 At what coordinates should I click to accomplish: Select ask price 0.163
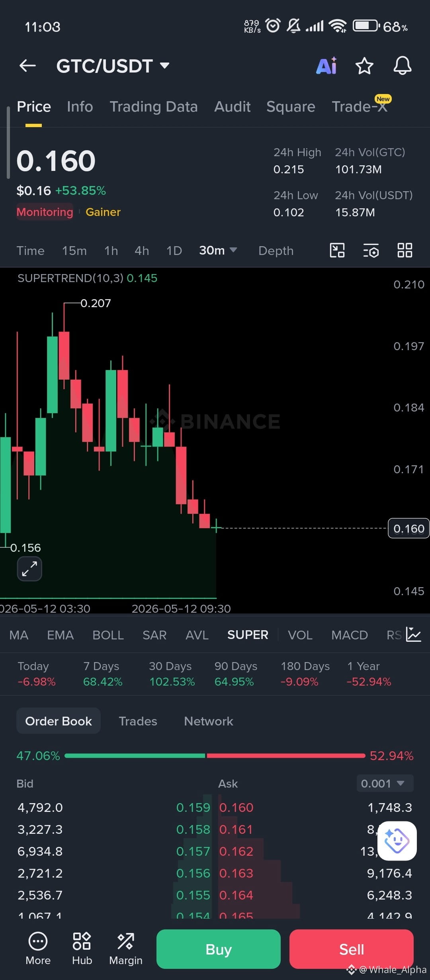(x=236, y=873)
